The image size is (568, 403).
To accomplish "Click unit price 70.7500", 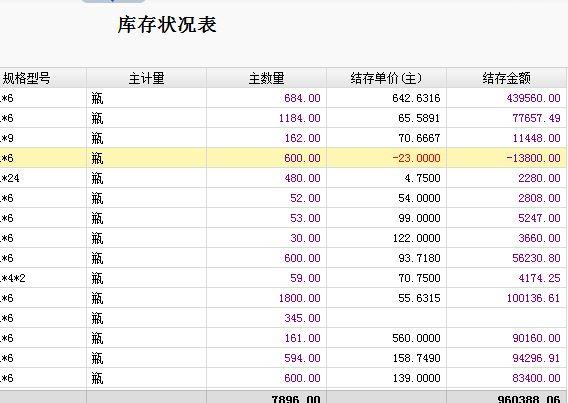I will click(x=386, y=278).
